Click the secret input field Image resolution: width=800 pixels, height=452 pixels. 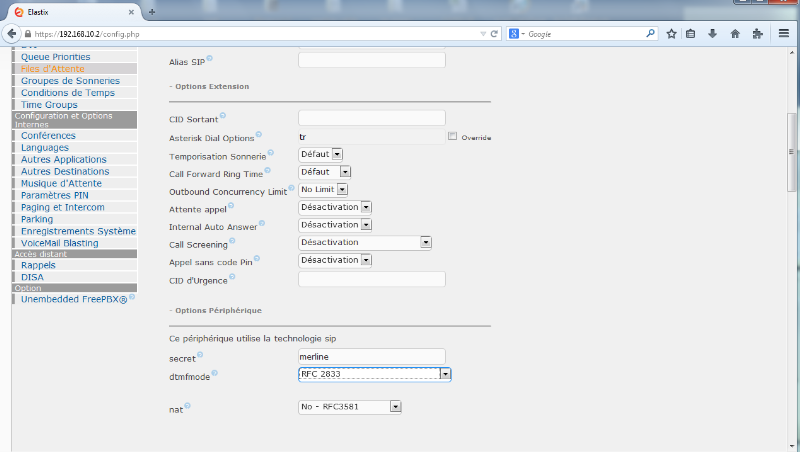point(371,356)
